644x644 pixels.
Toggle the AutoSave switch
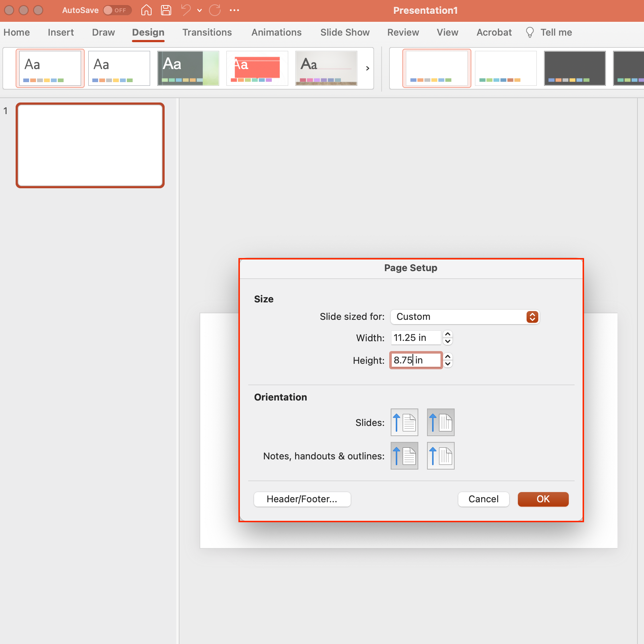pos(117,10)
